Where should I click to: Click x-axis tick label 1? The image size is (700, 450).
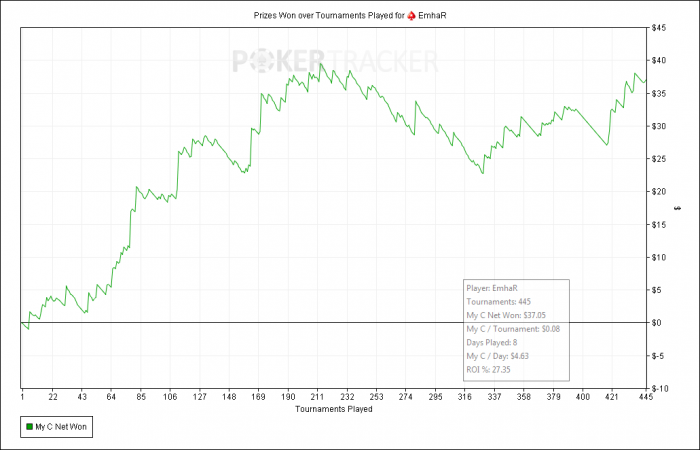tap(22, 397)
